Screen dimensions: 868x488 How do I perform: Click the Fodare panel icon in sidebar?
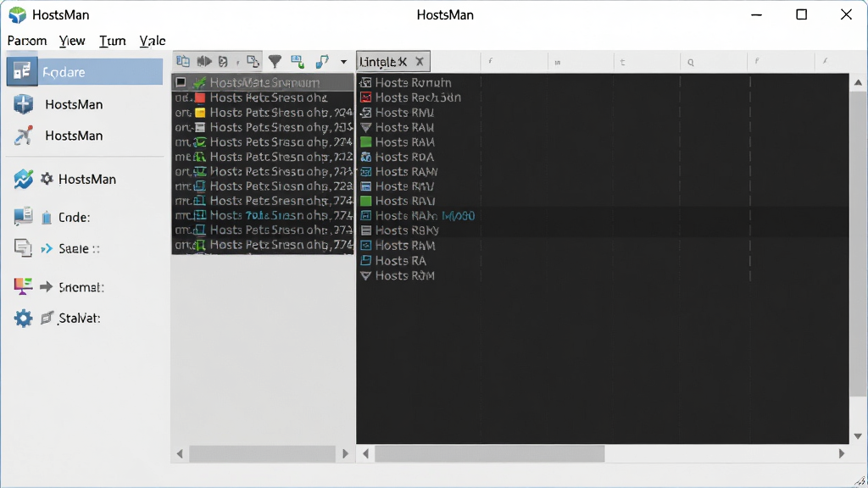click(22, 71)
